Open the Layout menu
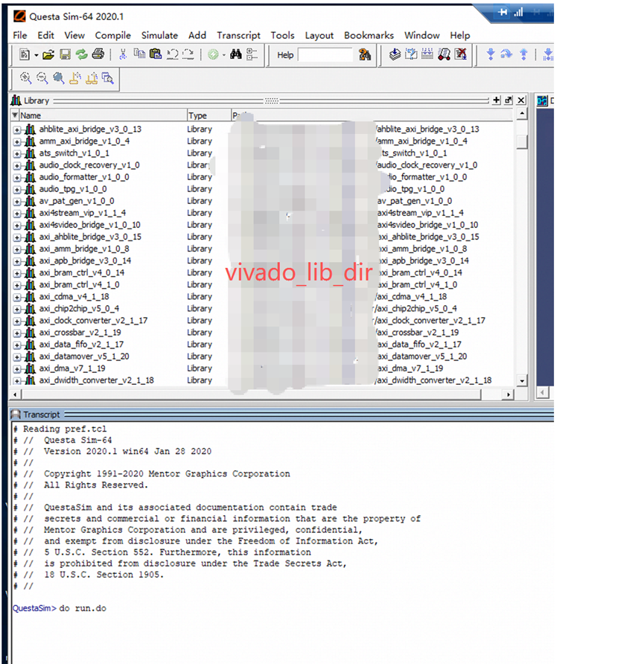The width and height of the screenshot is (644, 664). (319, 35)
